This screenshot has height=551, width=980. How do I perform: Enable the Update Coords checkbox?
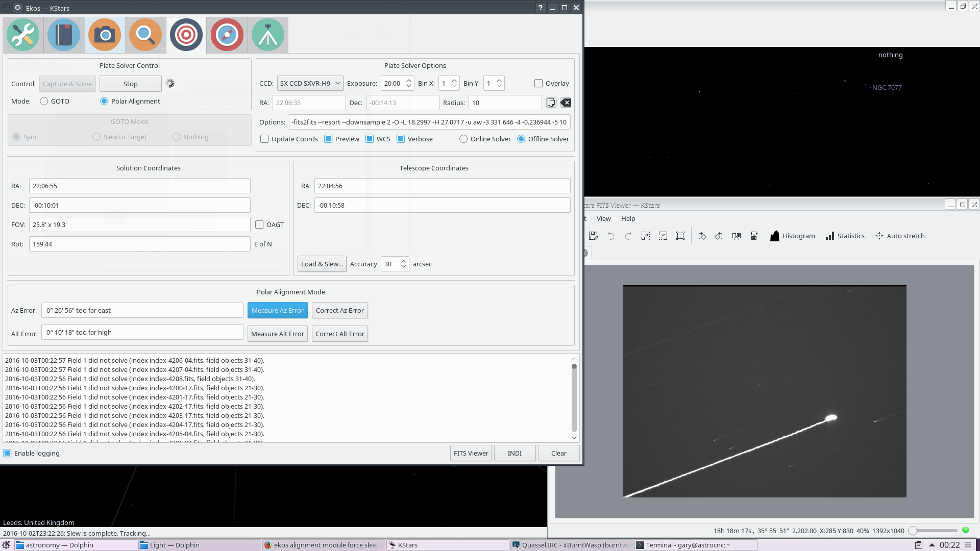[x=264, y=139]
